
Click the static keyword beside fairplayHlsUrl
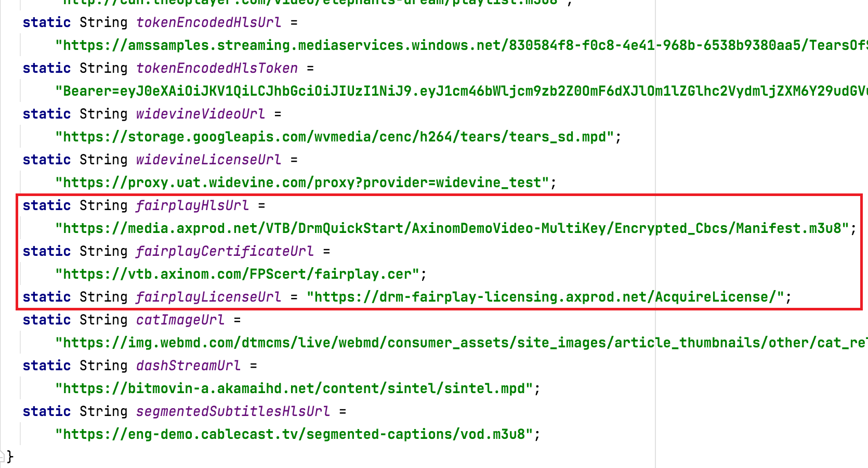point(46,205)
